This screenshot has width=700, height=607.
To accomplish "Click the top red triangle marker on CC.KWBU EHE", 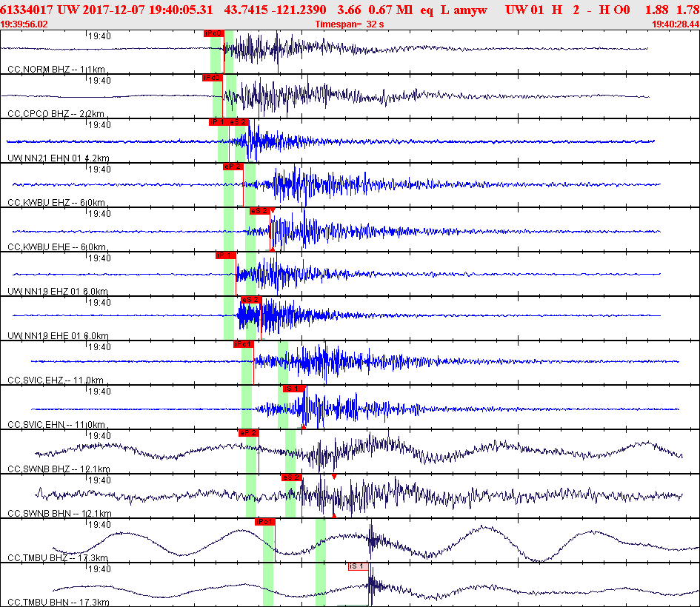I will (x=273, y=210).
